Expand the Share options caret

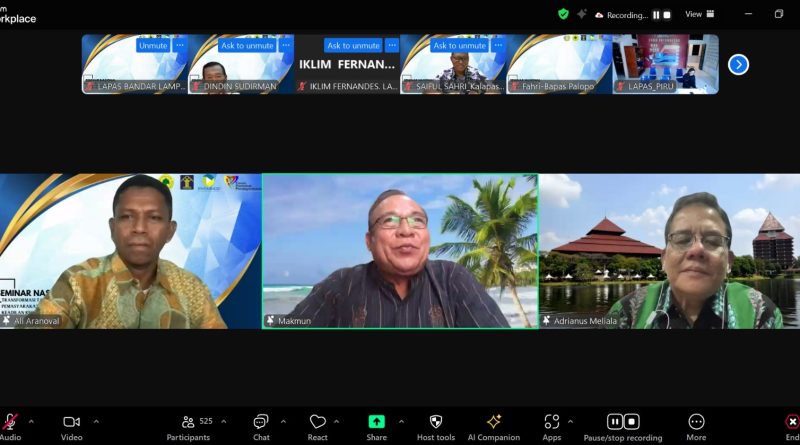point(401,421)
